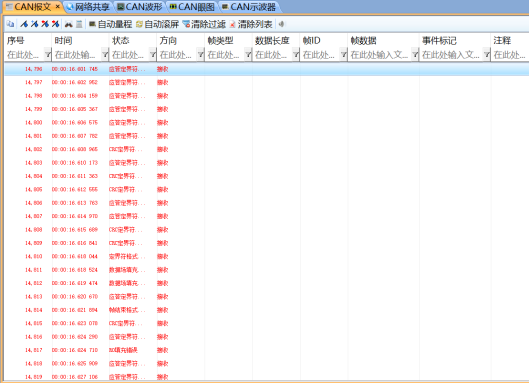Switch to the CAN示波器 tab

point(249,7)
